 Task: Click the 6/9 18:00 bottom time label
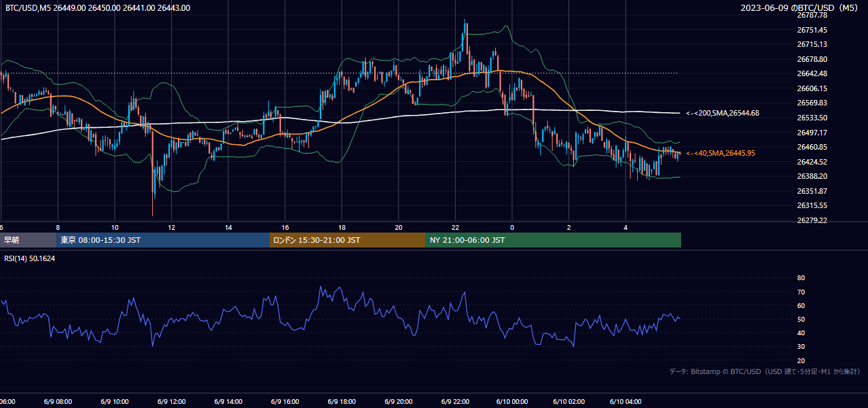(342, 402)
